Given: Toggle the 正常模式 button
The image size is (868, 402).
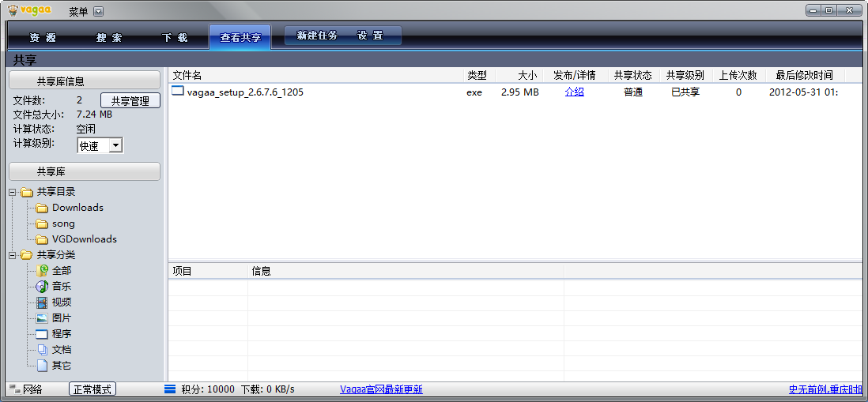Looking at the screenshot, I should [92, 389].
